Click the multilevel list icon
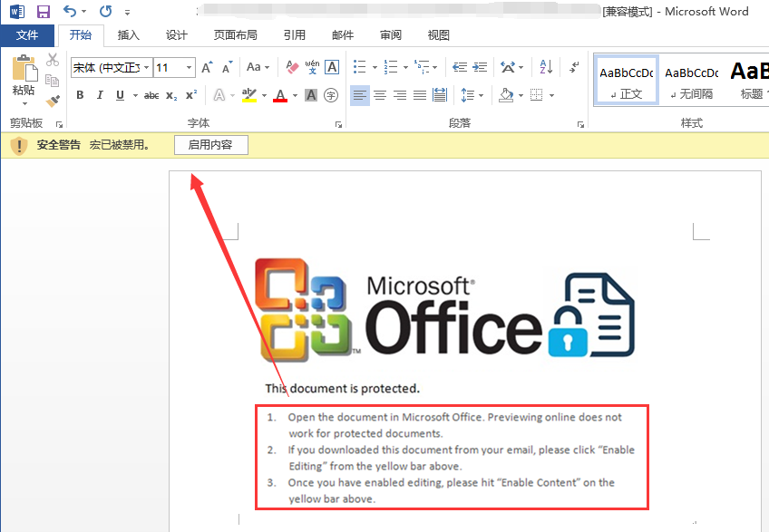 pos(422,67)
